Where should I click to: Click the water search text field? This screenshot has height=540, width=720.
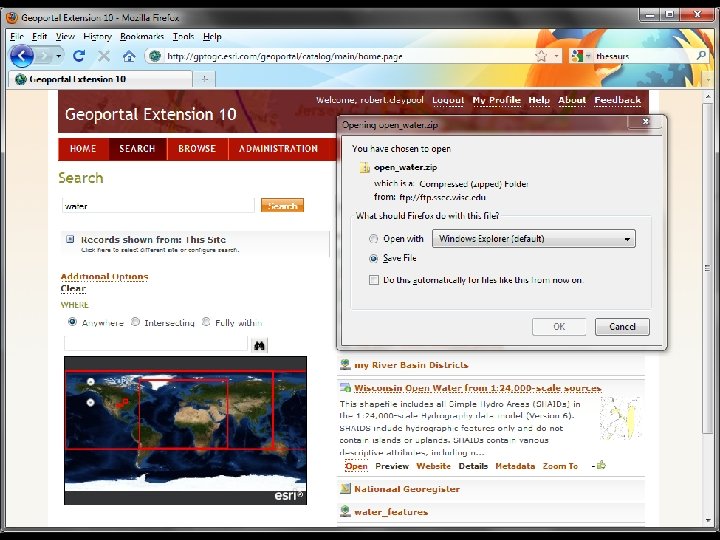click(158, 205)
